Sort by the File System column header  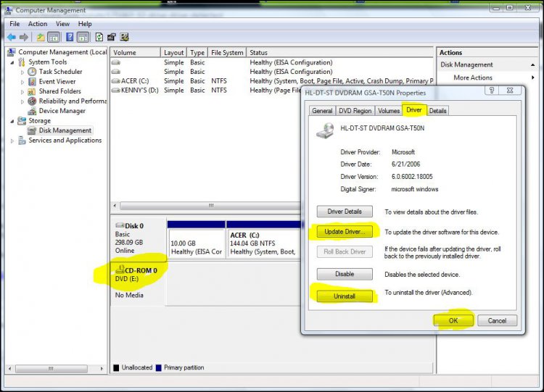point(227,53)
